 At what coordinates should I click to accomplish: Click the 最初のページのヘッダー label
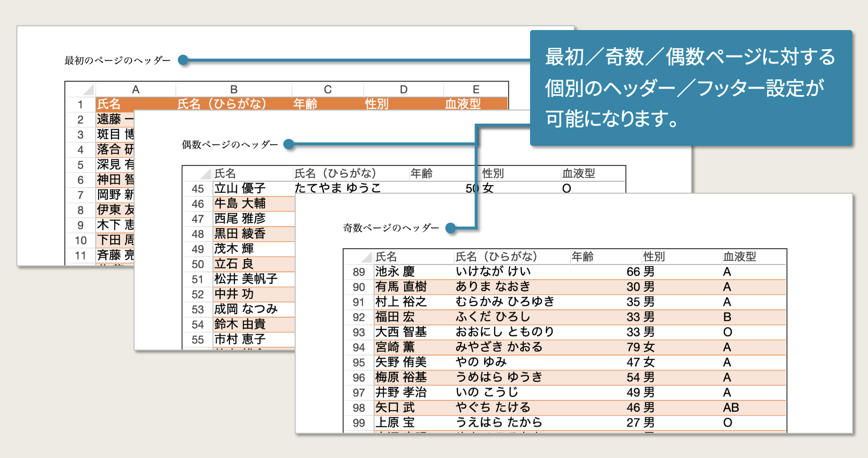coord(117,60)
